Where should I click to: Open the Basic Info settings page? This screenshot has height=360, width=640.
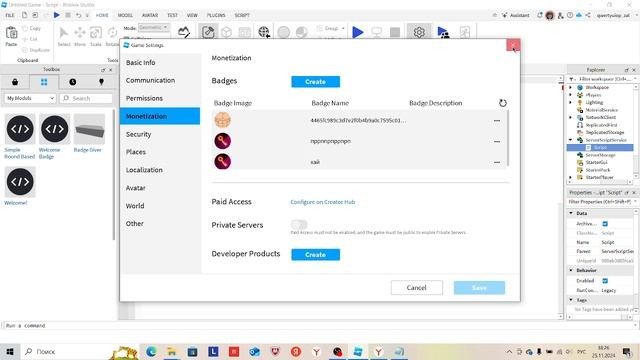click(160, 62)
